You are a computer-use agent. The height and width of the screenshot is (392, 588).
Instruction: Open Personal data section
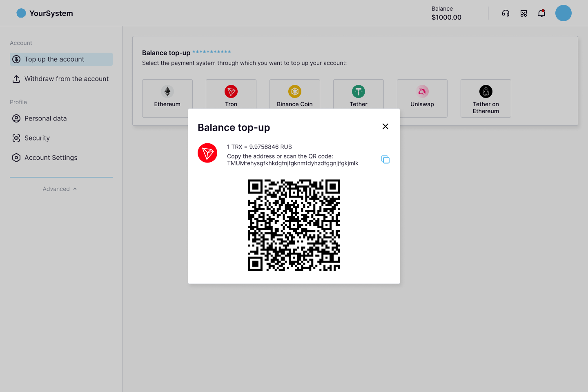45,118
